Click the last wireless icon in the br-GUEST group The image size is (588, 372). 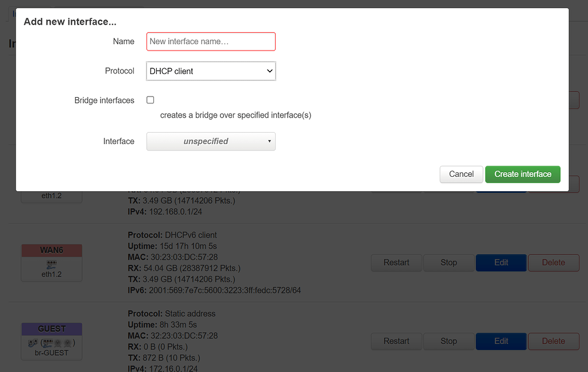(x=68, y=343)
